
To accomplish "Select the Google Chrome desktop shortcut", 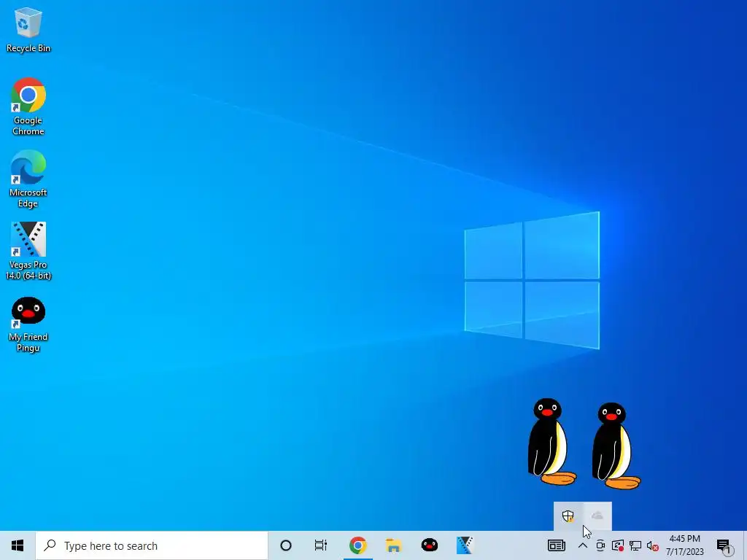I will pos(28,106).
